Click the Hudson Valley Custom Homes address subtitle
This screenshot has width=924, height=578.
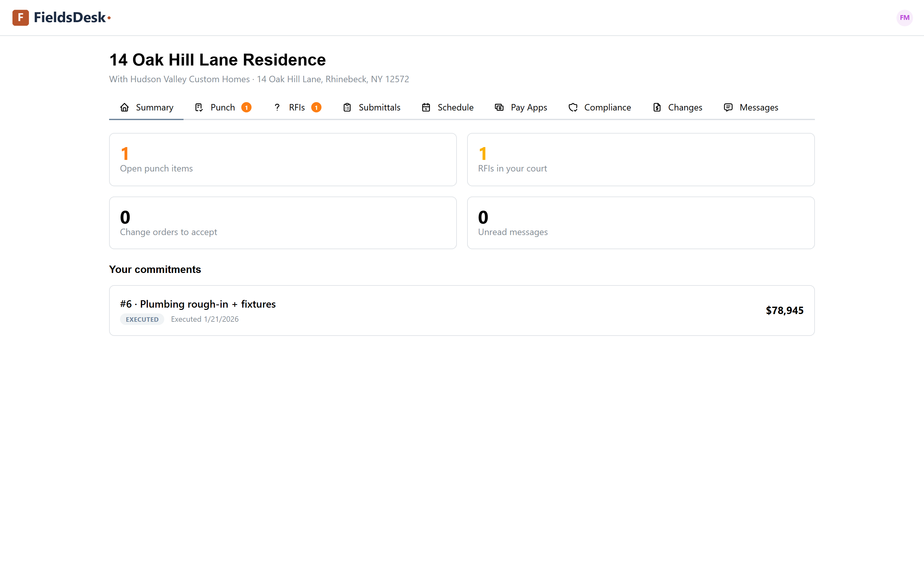point(259,79)
